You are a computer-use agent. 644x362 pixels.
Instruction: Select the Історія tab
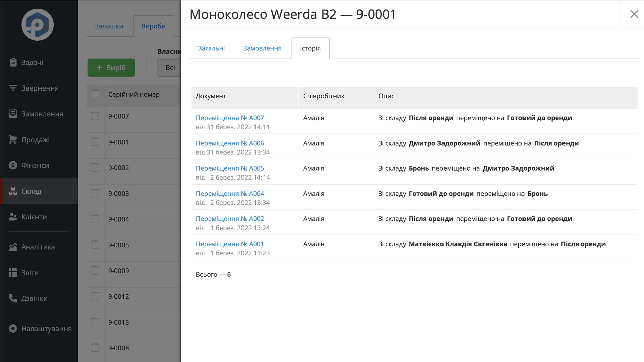pos(310,48)
